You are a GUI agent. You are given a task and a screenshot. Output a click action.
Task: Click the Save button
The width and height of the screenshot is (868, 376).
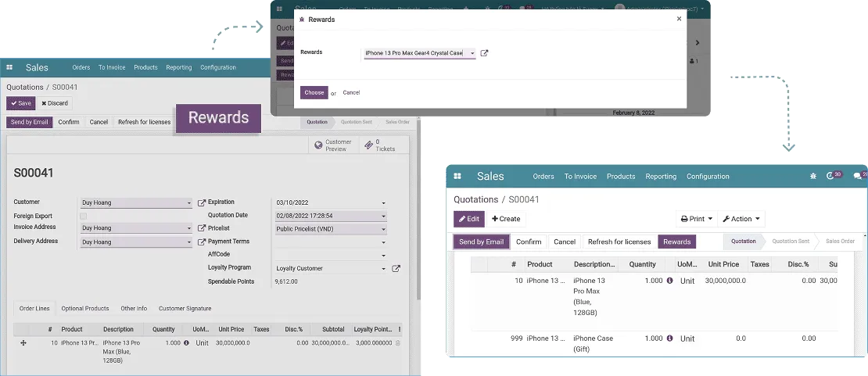coord(21,103)
